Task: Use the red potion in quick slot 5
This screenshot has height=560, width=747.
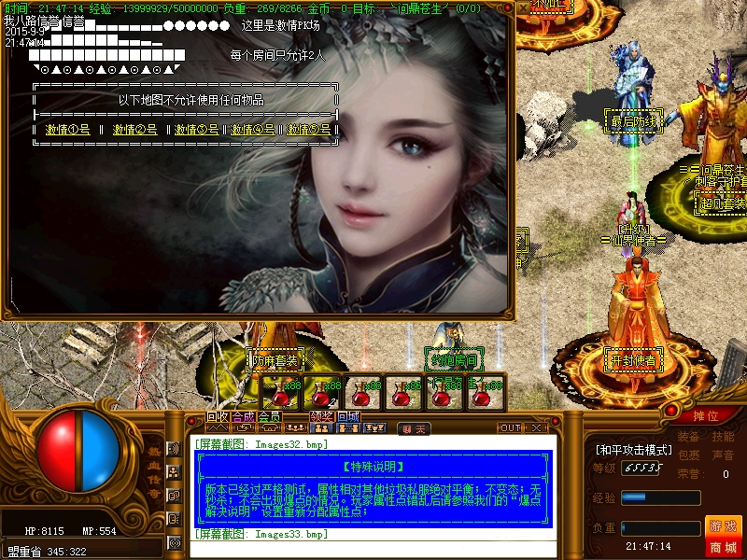Action: tap(444, 393)
